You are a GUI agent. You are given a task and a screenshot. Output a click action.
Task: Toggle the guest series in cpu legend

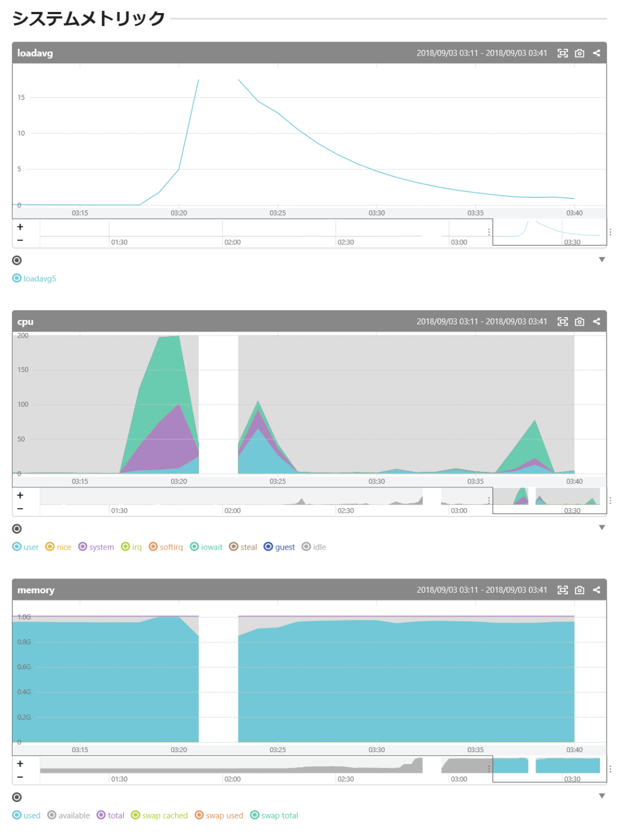click(x=279, y=547)
